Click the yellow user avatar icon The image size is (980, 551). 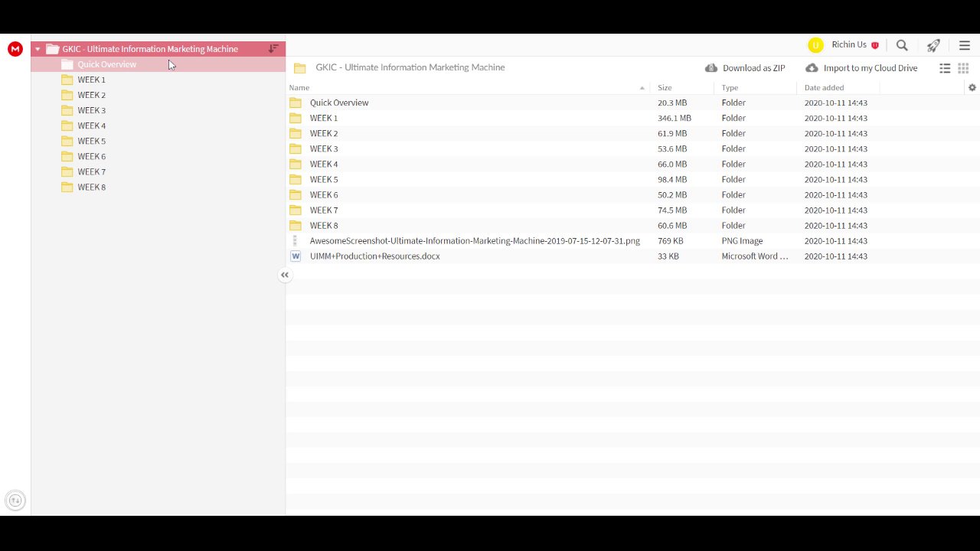[815, 45]
